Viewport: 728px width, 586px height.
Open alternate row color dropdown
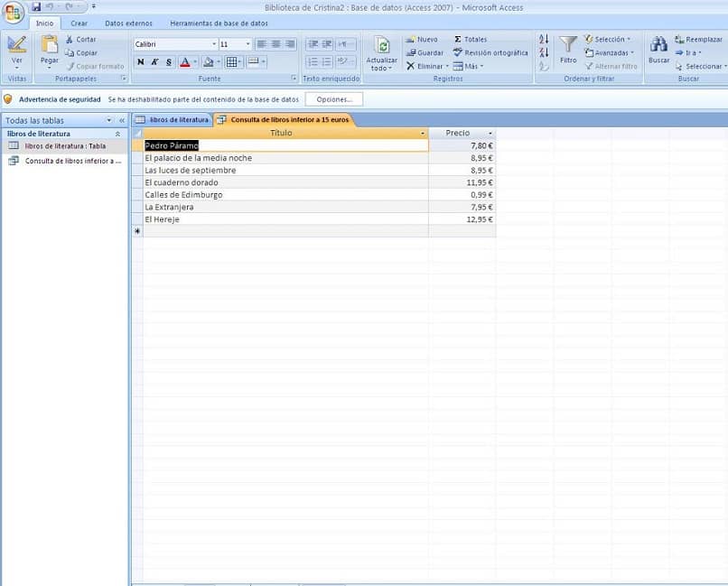[x=263, y=61]
